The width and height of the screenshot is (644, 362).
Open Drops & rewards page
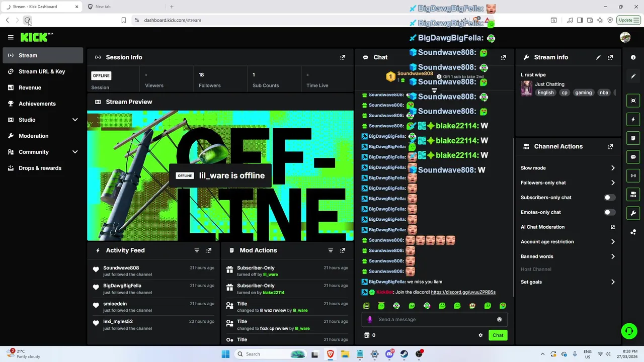click(x=43, y=168)
